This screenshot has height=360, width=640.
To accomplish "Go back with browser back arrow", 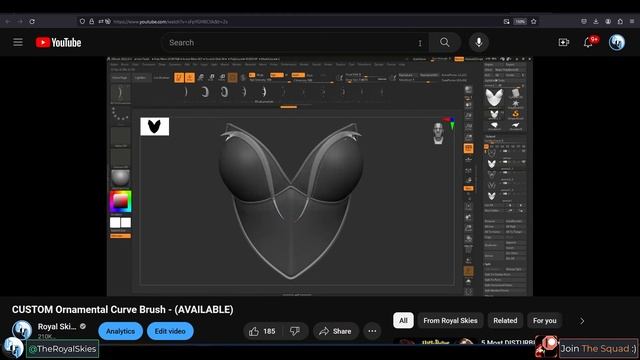I will pyautogui.click(x=8, y=21).
